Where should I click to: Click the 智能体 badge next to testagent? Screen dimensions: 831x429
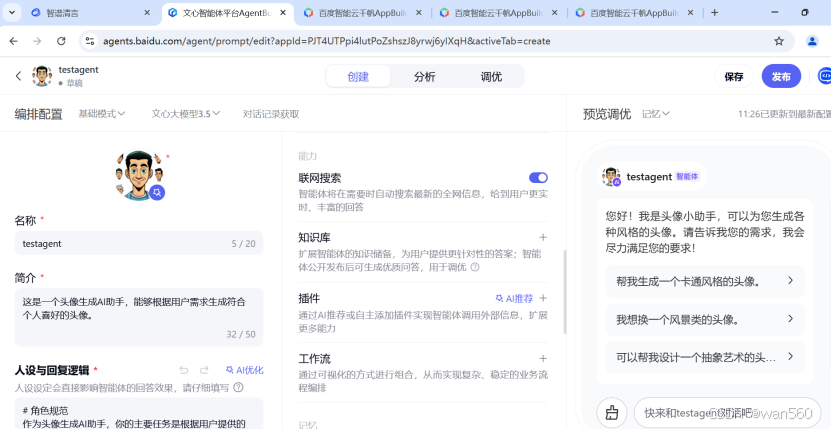tap(687, 177)
